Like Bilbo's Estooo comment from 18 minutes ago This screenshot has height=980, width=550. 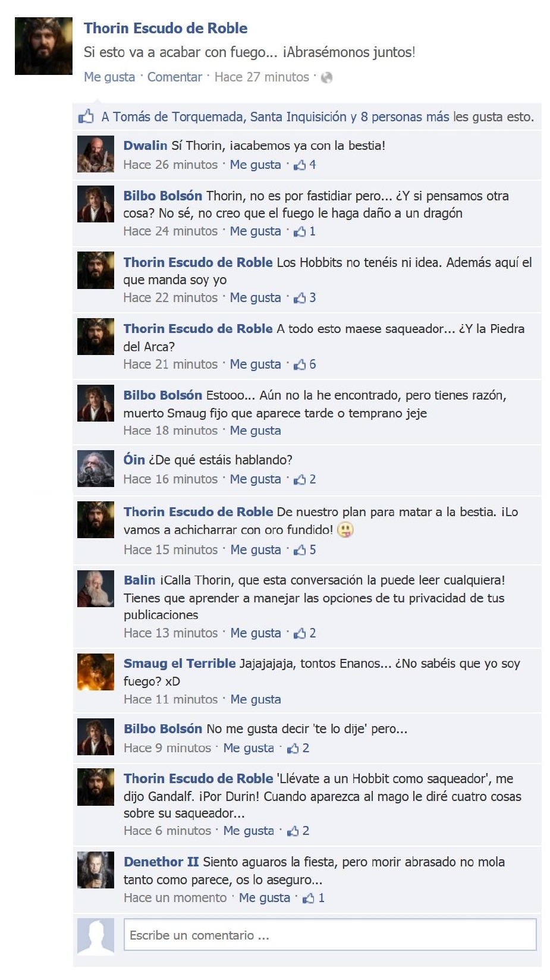click(x=256, y=431)
